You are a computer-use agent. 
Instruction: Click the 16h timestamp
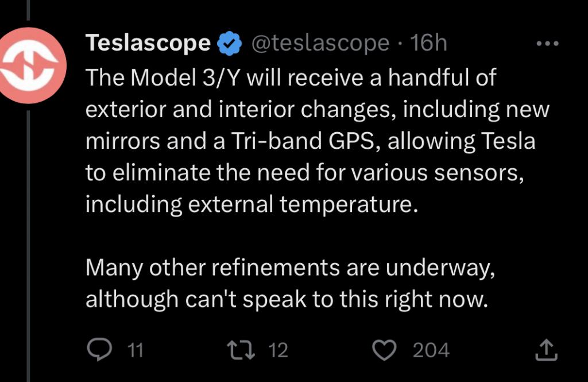pyautogui.click(x=428, y=43)
